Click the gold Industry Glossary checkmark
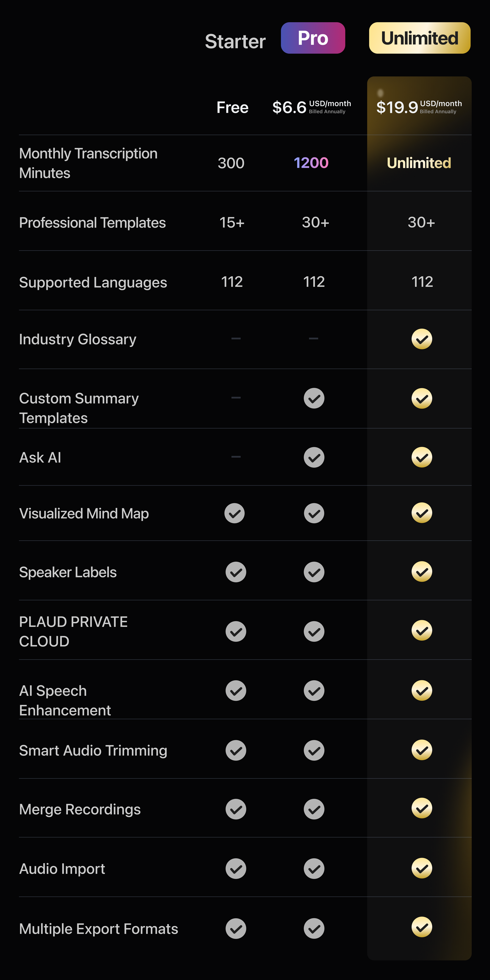 coord(422,339)
